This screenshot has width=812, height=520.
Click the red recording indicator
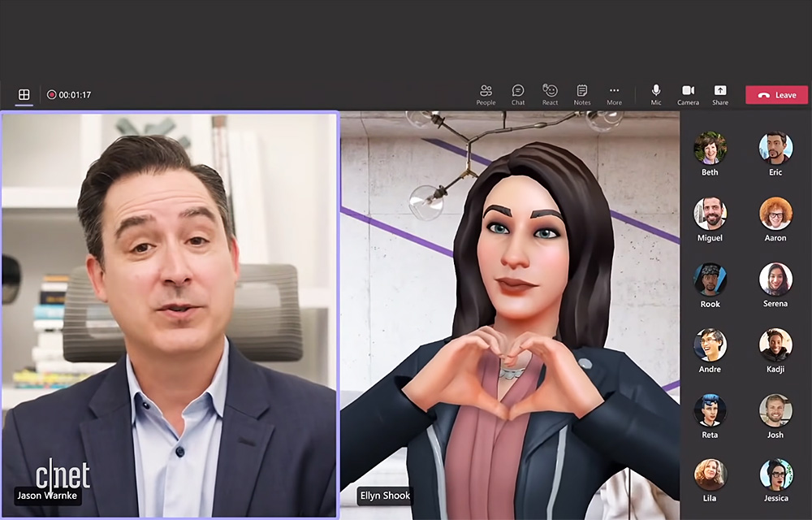click(51, 95)
